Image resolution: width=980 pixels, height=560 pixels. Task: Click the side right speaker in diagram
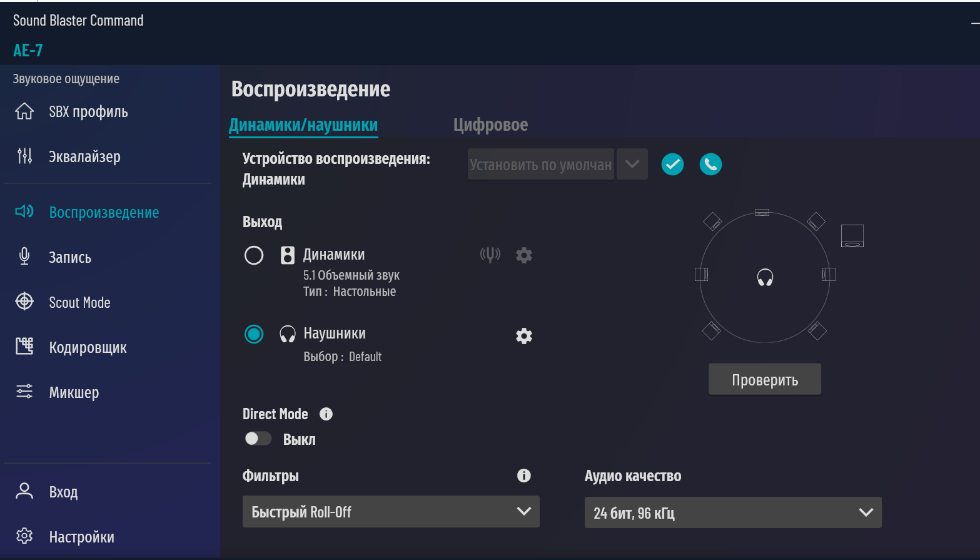828,274
